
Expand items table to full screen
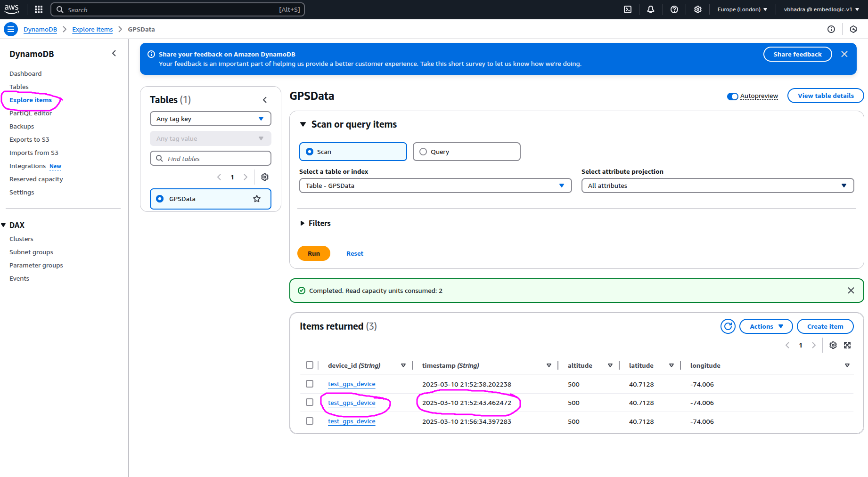coord(847,345)
